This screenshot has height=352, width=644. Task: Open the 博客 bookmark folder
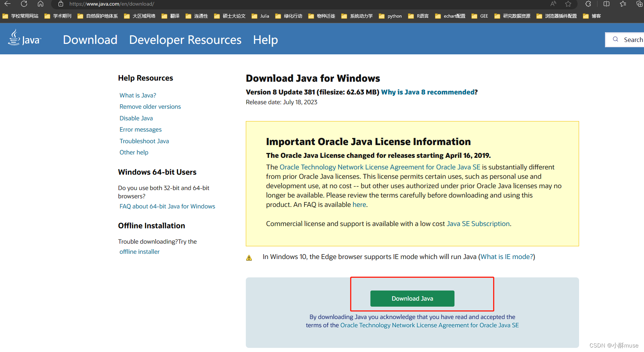(592, 16)
